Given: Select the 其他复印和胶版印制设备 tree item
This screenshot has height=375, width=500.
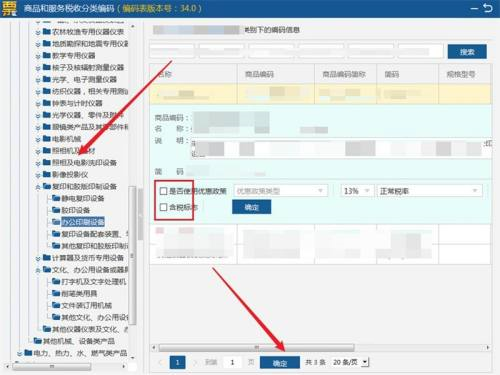Looking at the screenshot, I should tap(95, 246).
